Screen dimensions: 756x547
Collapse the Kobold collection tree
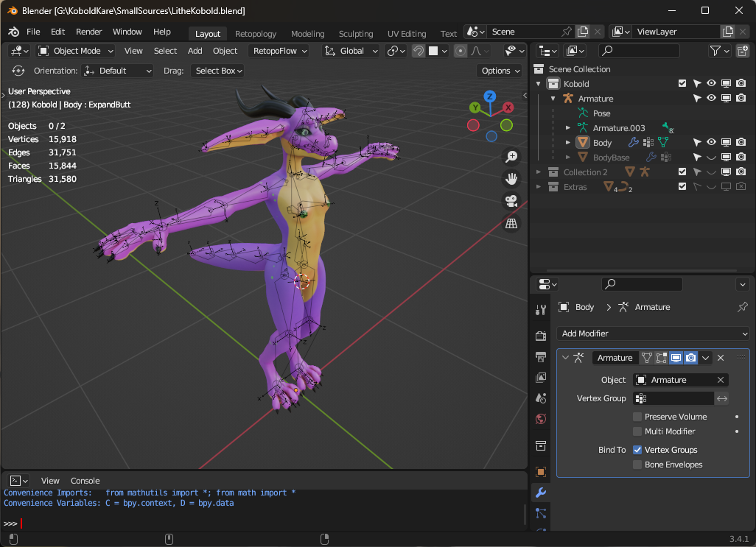pyautogui.click(x=539, y=84)
